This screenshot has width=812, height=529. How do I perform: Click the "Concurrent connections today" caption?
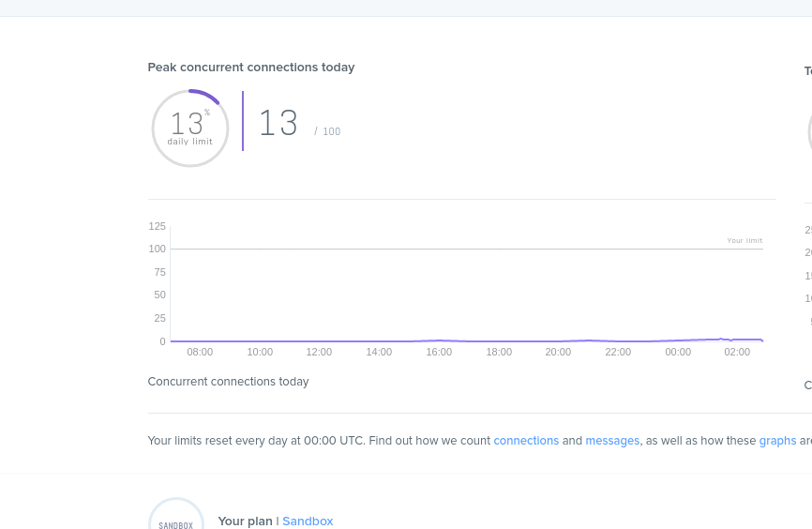click(228, 382)
